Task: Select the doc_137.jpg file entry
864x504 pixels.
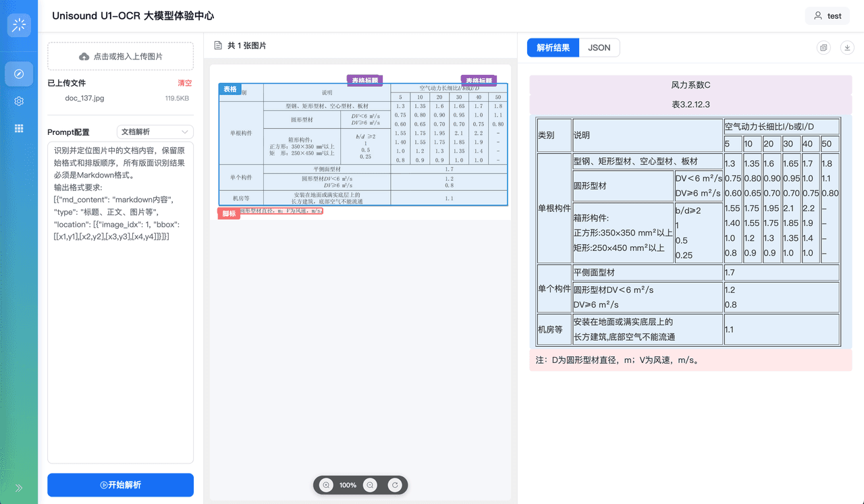Action: tap(84, 98)
